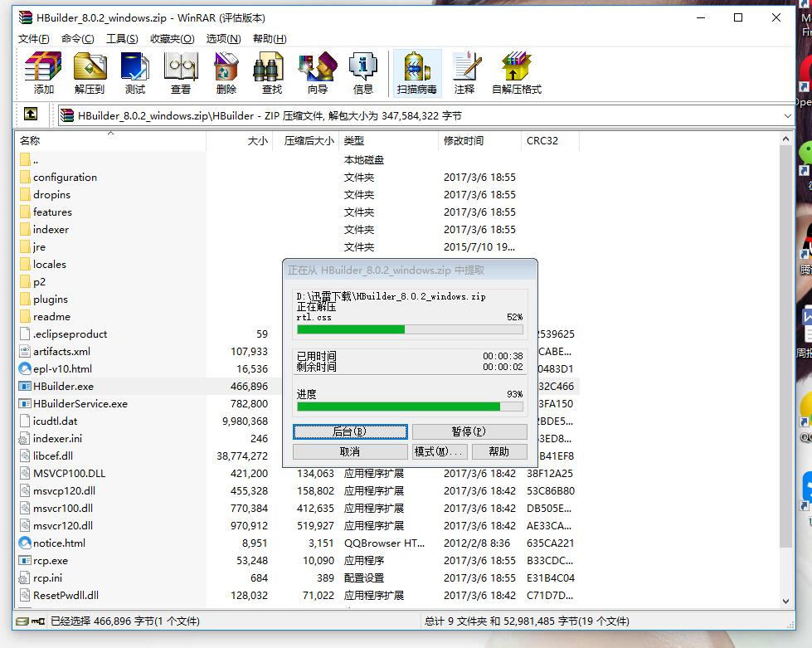Screen dimensions: 812x648
Task: Open the View (查看) toolbar icon
Action: (x=181, y=66)
